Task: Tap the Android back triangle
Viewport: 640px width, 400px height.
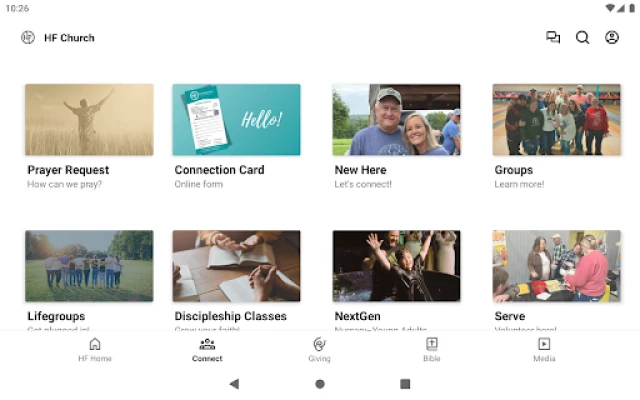Action: coord(234,384)
